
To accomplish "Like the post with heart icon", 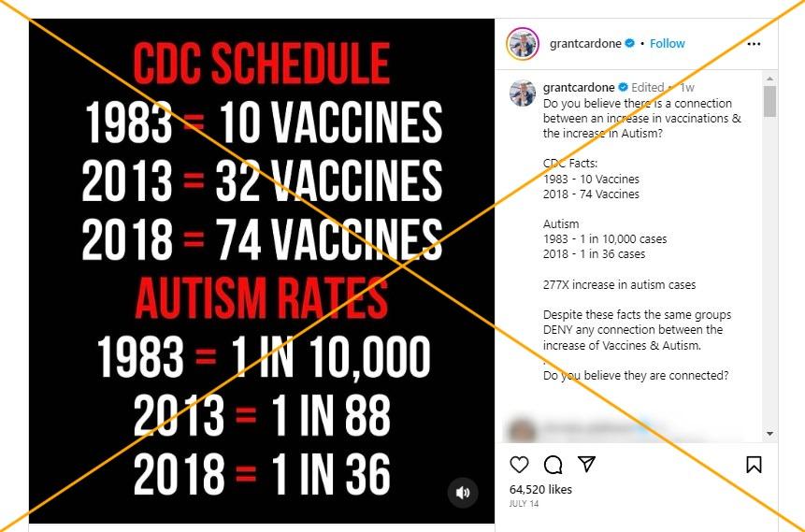I will pos(519,465).
